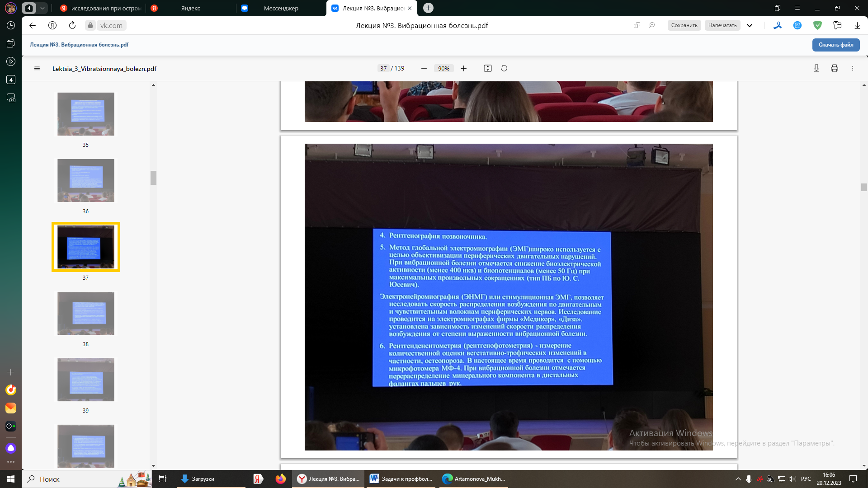Open the browser bookmarks icon in title bar

tap(778, 8)
